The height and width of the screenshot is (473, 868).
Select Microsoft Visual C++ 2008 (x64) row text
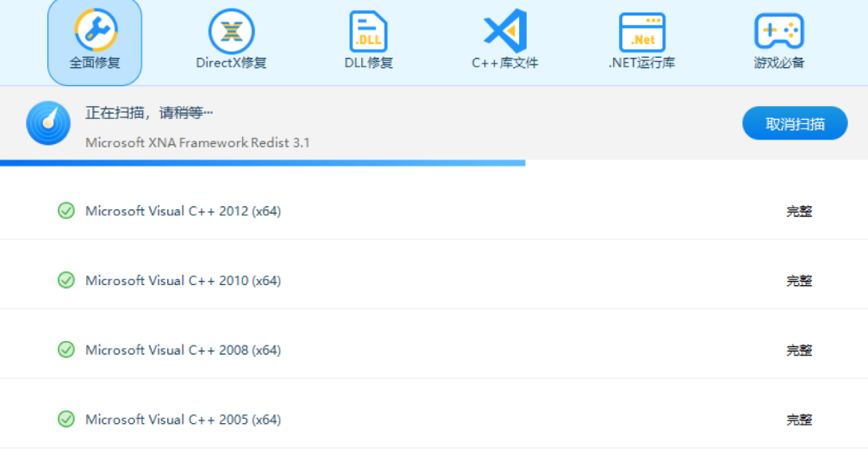pyautogui.click(x=184, y=350)
